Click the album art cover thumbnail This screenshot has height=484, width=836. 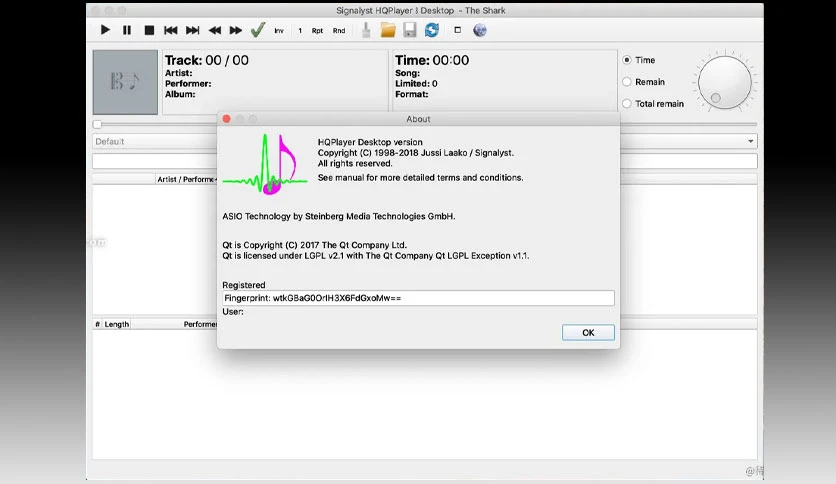(125, 82)
